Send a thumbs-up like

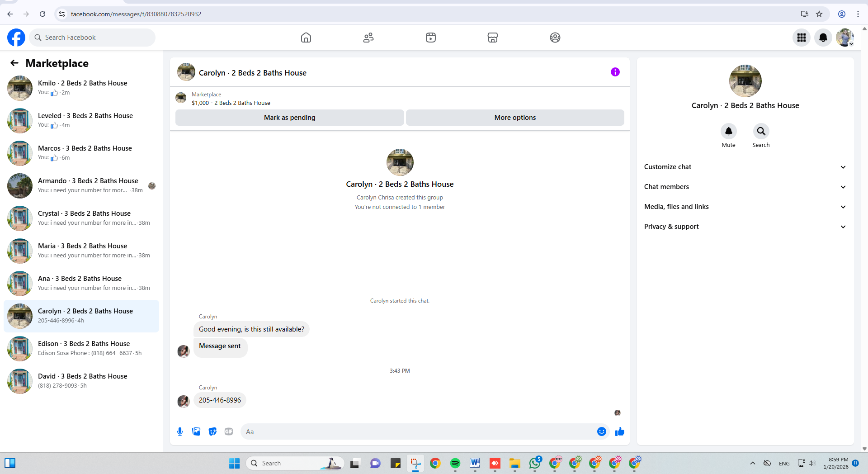click(x=620, y=431)
